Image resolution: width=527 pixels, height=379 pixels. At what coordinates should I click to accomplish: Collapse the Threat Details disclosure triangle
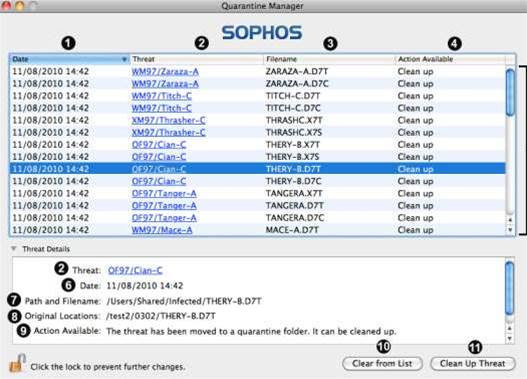click(13, 249)
